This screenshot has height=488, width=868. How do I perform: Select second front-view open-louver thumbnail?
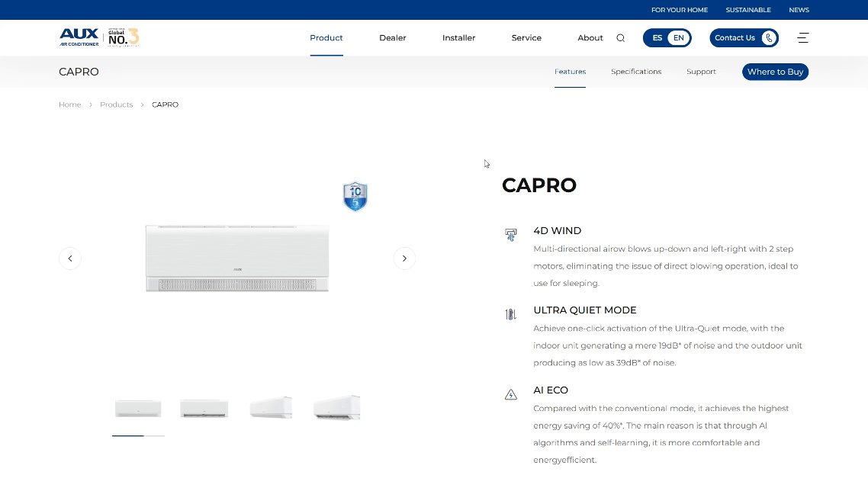point(204,409)
